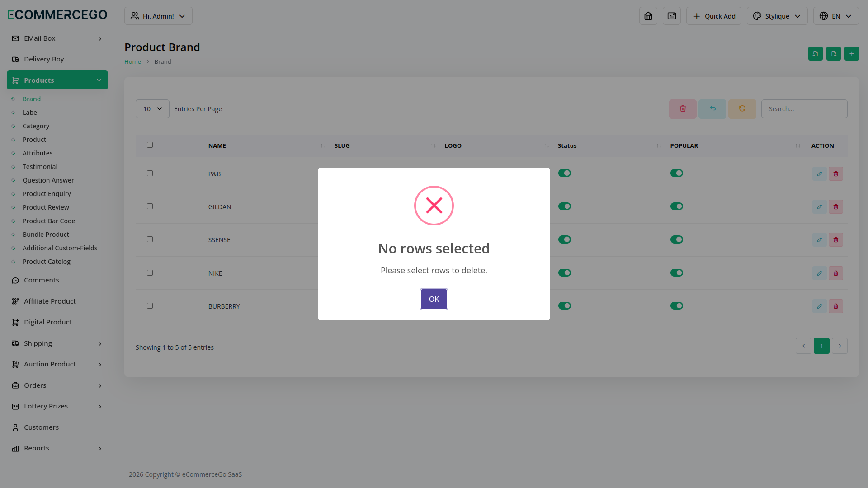The height and width of the screenshot is (488, 868).
Task: Expand the Shipping sidebar menu
Action: tap(57, 343)
